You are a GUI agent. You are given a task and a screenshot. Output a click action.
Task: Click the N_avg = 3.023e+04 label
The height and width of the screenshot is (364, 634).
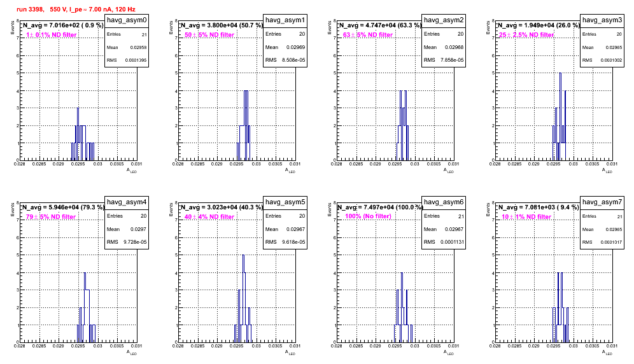point(221,207)
